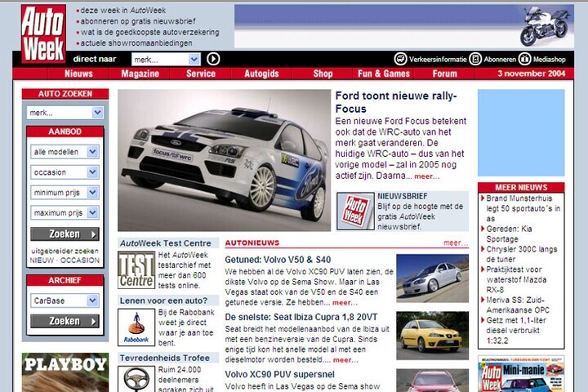Click the Ford Focus WRC car photo

(x=225, y=160)
